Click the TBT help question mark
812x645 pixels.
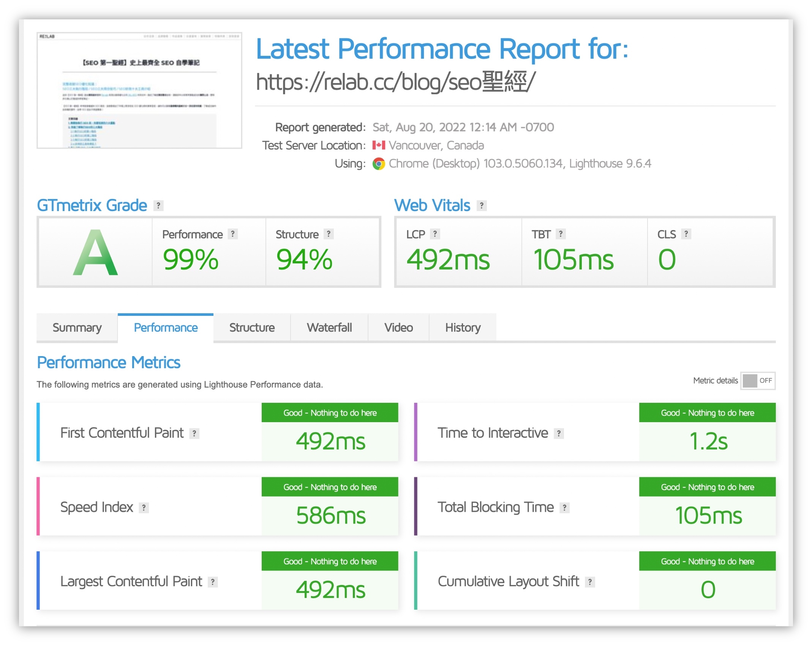[561, 234]
